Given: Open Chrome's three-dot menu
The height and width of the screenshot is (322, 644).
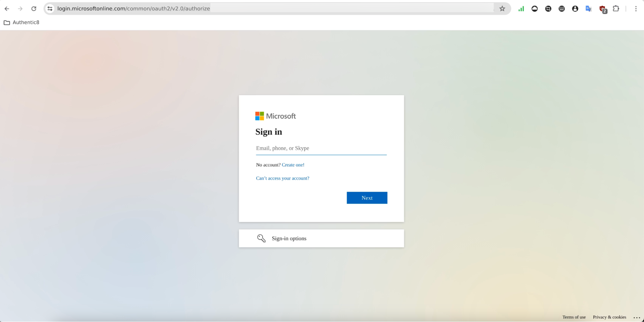Looking at the screenshot, I should 636,9.
